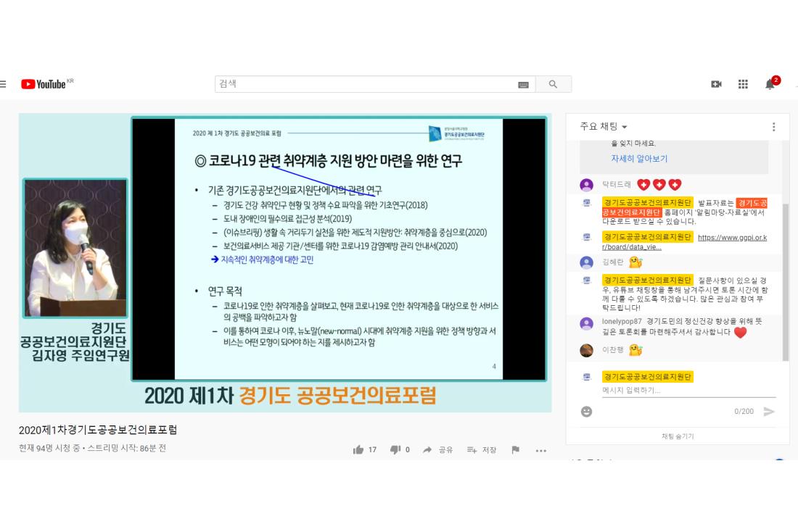Image resolution: width=798 pixels, height=532 pixels.
Task: Open the YouTube apps grid
Action: point(743,84)
